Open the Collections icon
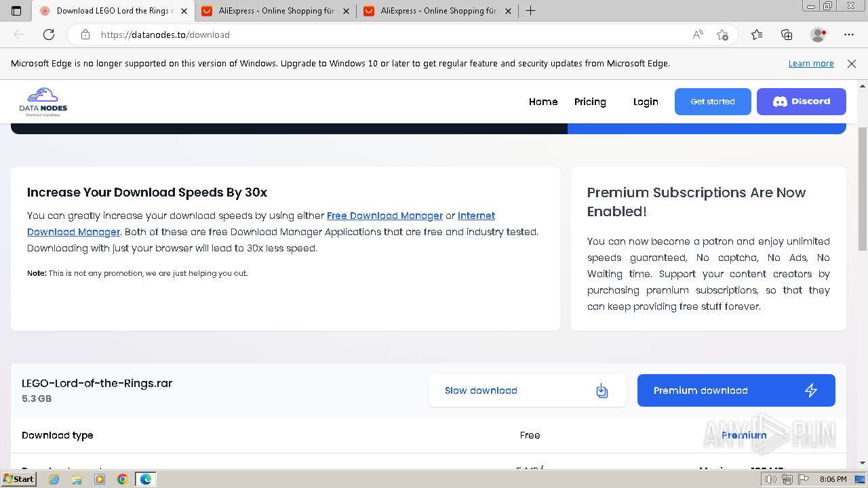The image size is (868, 488). 787,35
